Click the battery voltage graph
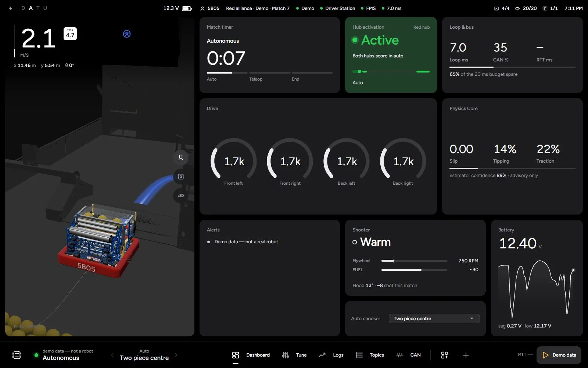588x368 pixels. click(x=537, y=289)
